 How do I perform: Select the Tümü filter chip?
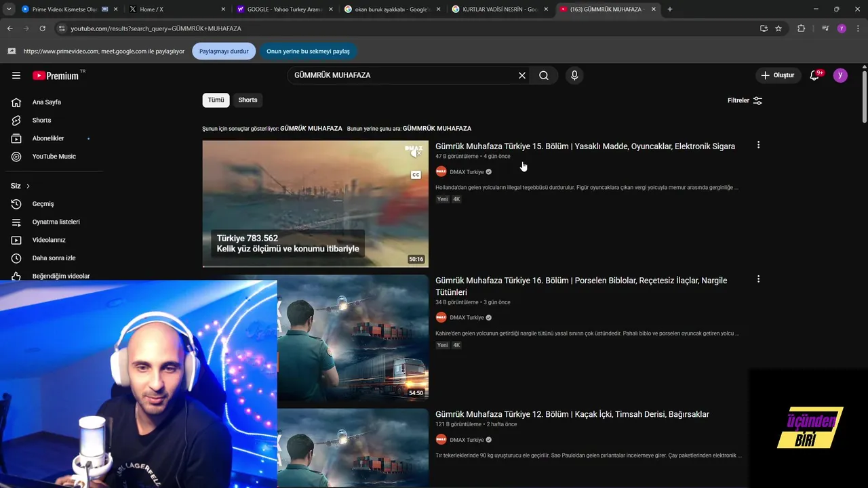(216, 100)
